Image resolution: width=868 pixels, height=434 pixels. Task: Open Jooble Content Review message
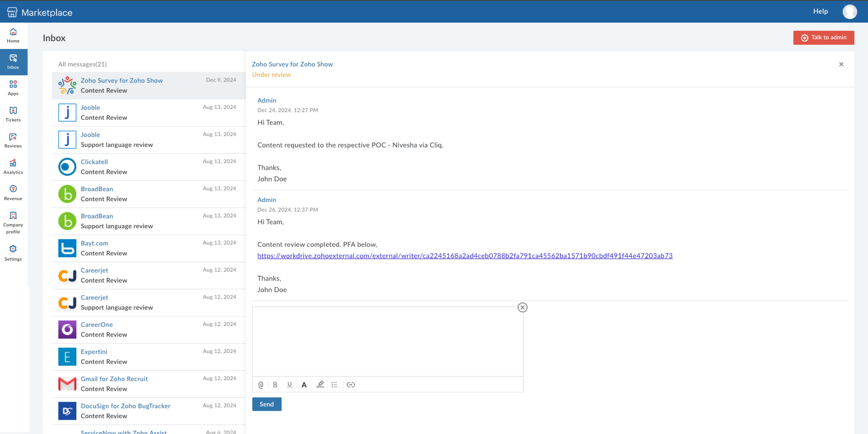[x=148, y=113]
